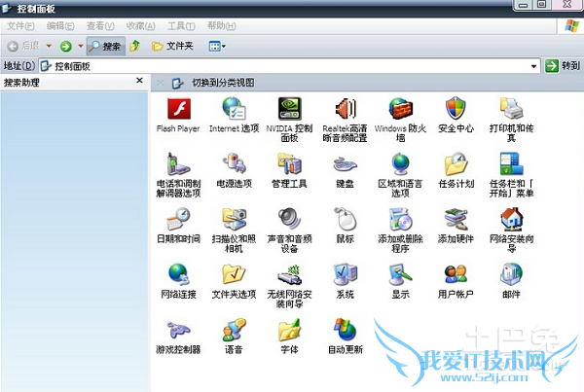584x392 pixels.
Task: Open 字体 fonts folder icon
Action: (x=289, y=337)
